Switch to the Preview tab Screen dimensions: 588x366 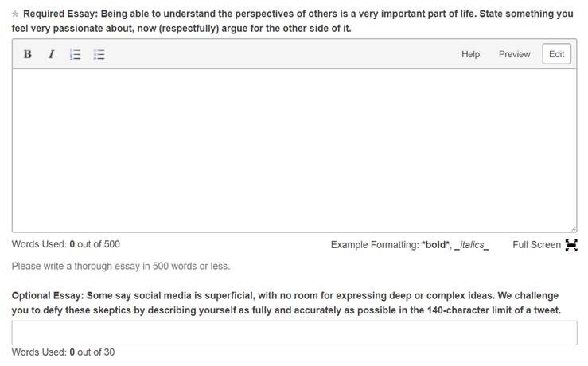(x=514, y=54)
